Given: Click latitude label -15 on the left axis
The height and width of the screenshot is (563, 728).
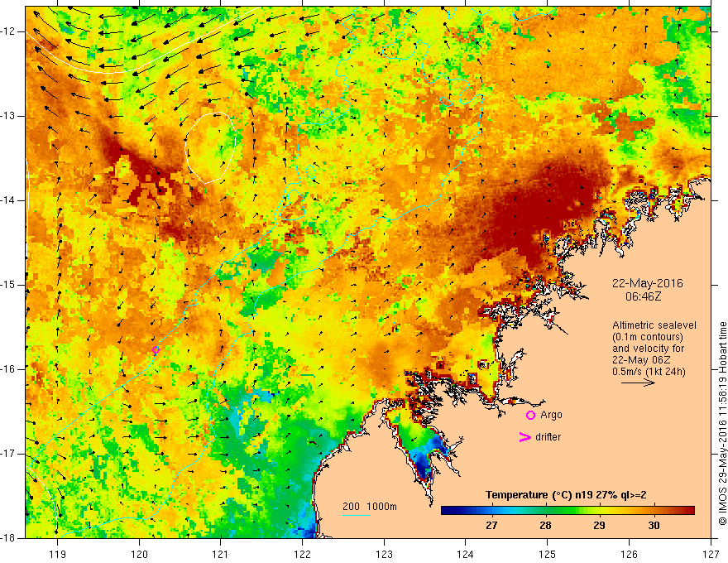Looking at the screenshot, I should point(8,285).
